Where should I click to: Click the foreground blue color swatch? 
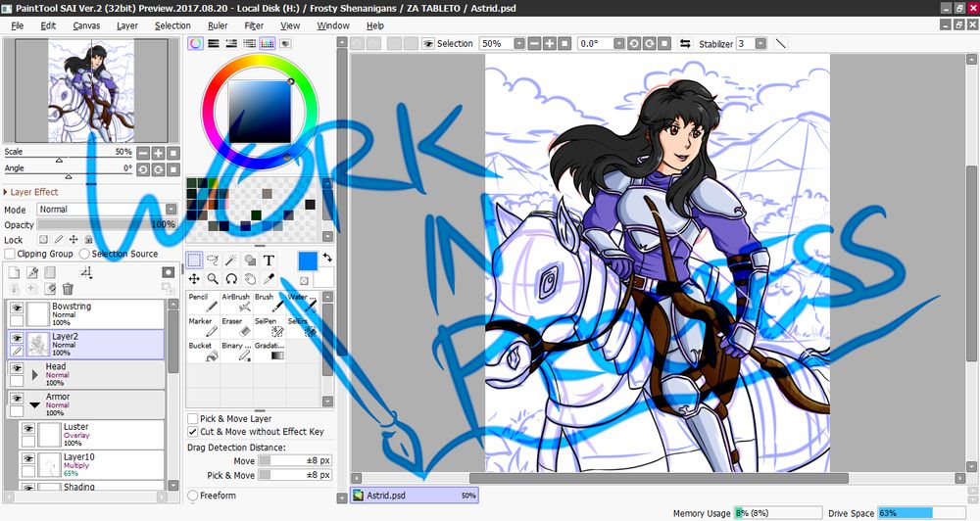(308, 261)
